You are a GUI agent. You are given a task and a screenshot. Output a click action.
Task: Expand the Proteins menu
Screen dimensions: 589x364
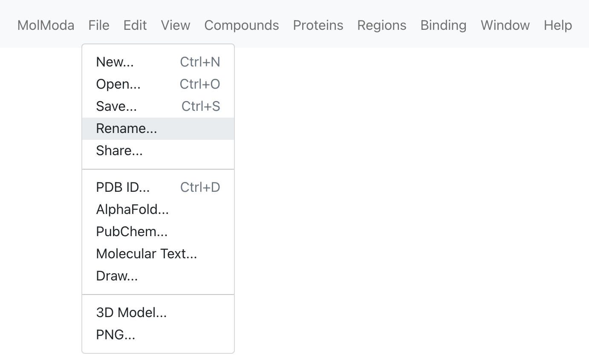pyautogui.click(x=318, y=25)
